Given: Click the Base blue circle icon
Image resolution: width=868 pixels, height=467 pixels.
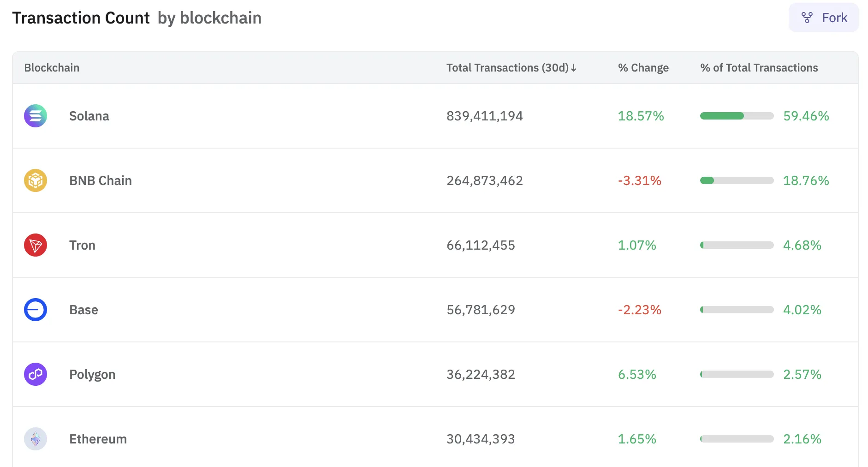Looking at the screenshot, I should point(35,310).
